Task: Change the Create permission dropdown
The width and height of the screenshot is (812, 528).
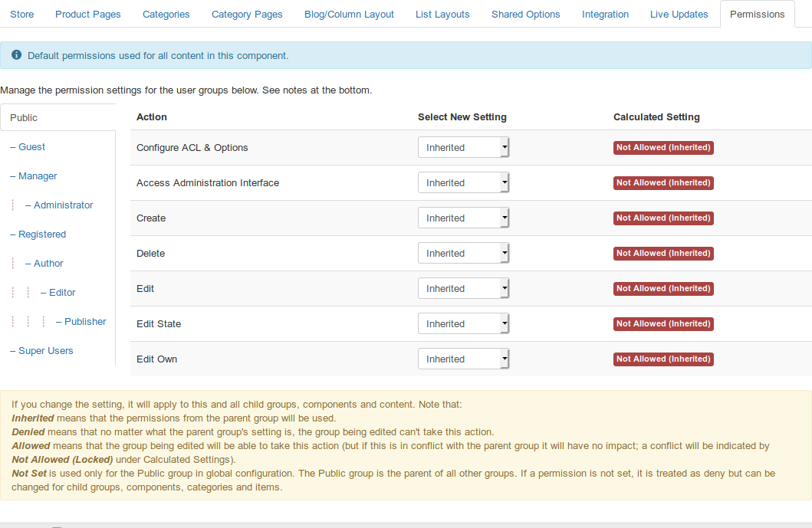Action: (463, 218)
